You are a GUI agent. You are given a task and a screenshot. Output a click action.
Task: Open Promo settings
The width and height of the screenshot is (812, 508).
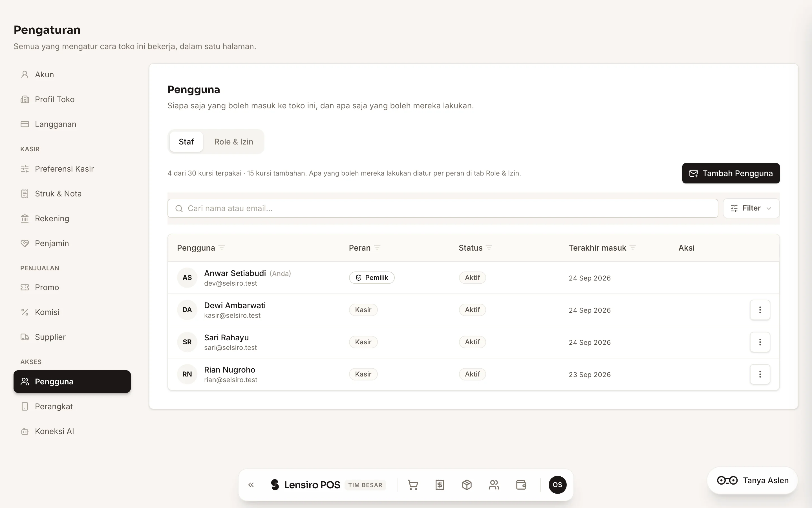72,287
